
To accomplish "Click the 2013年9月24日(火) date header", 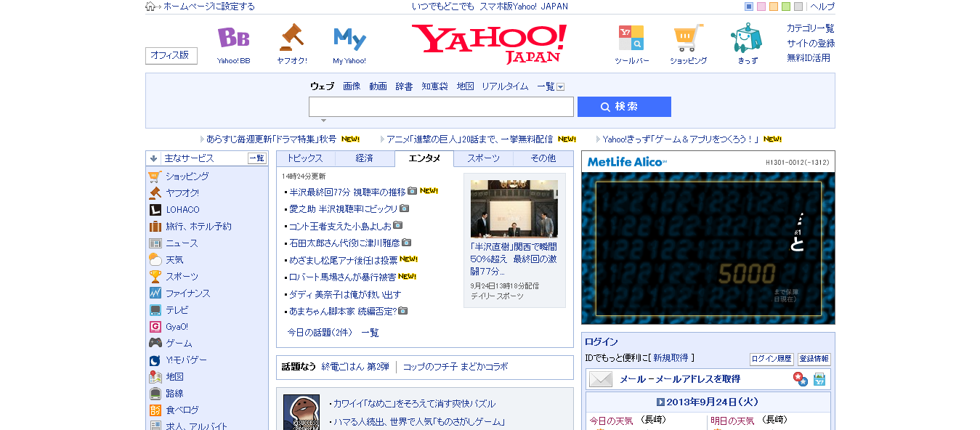I will [x=708, y=402].
